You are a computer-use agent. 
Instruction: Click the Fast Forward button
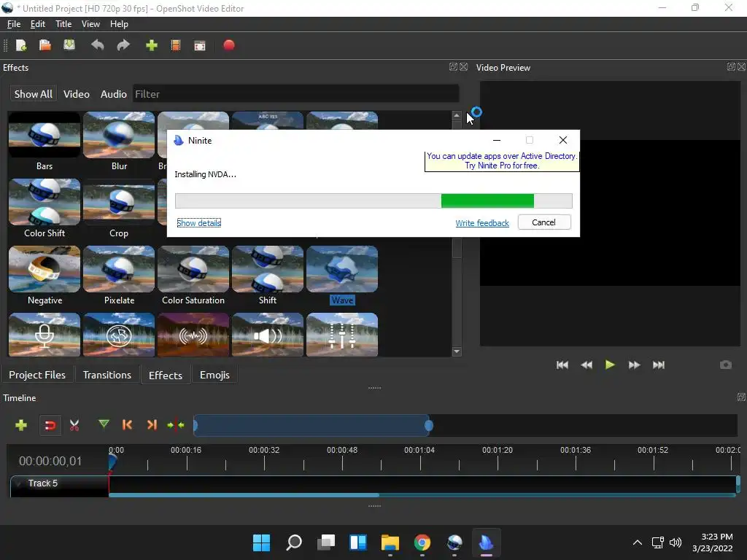(x=634, y=365)
